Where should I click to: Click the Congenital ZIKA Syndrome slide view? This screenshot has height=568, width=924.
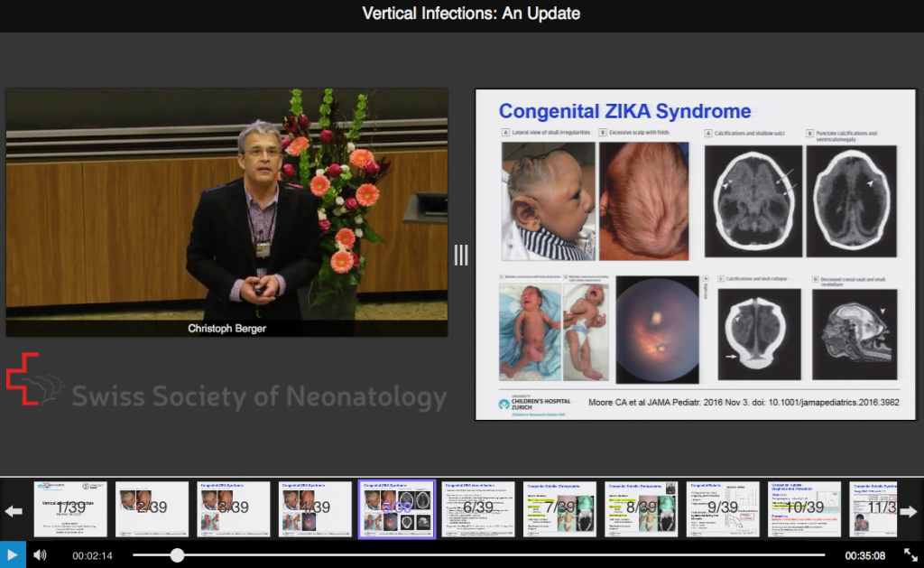coord(696,255)
